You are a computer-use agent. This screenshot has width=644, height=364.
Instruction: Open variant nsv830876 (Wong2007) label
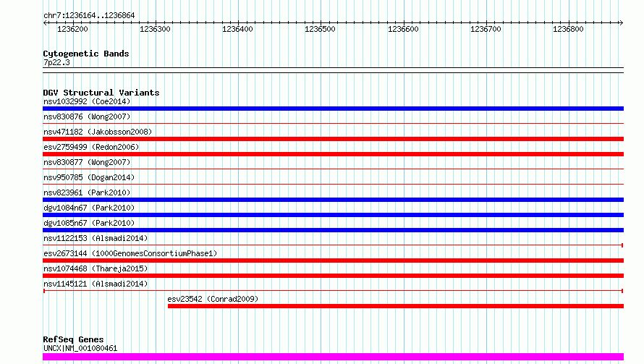87,117
